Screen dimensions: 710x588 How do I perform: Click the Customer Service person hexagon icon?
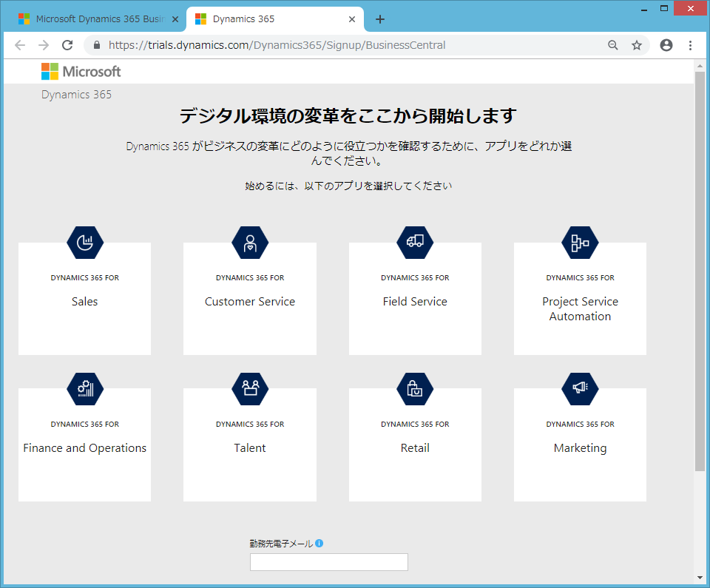pos(250,243)
